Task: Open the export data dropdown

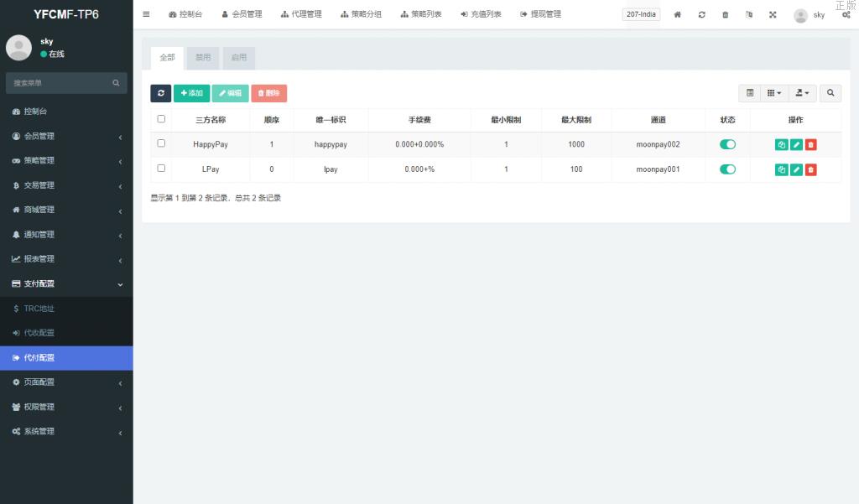Action: pos(802,93)
